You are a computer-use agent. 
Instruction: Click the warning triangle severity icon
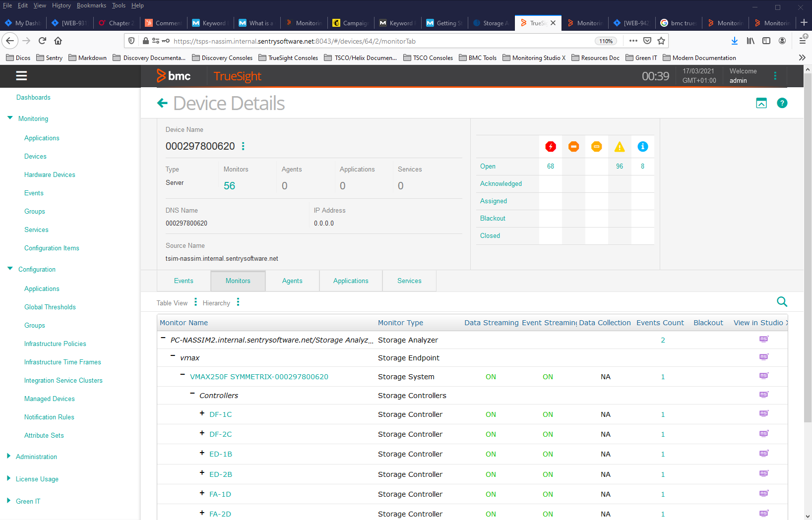[620, 147]
